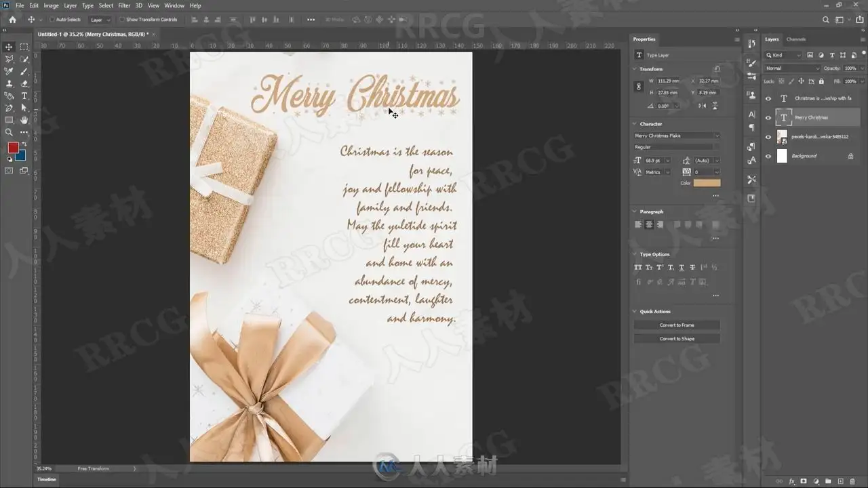Delete the selected layer
This screenshot has width=868, height=488.
tap(852, 481)
